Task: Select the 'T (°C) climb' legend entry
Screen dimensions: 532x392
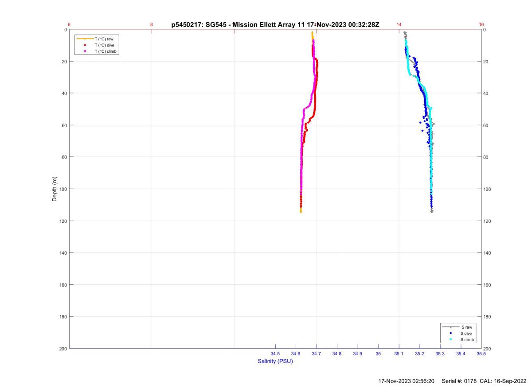Action: click(x=106, y=51)
